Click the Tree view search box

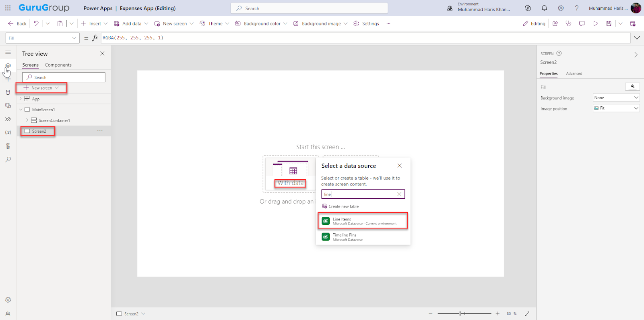[x=64, y=77]
